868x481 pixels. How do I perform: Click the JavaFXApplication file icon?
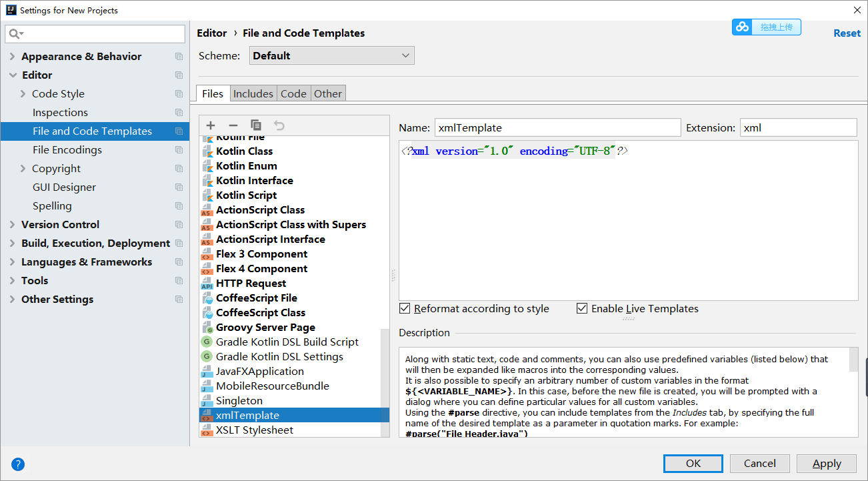[207, 372]
